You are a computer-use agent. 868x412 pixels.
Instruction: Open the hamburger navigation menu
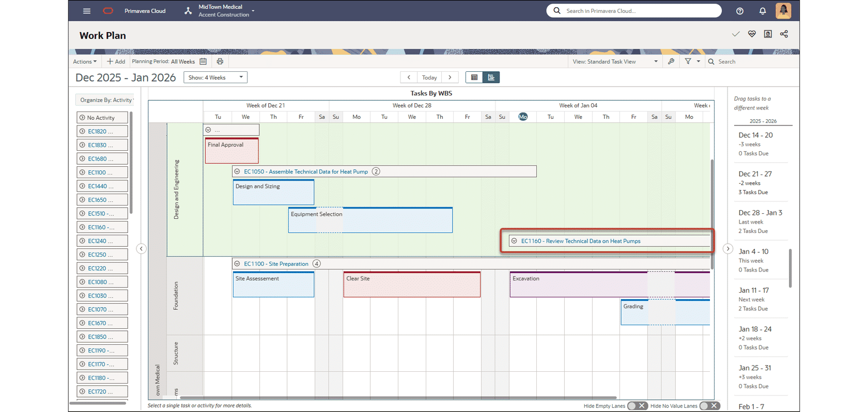[87, 11]
